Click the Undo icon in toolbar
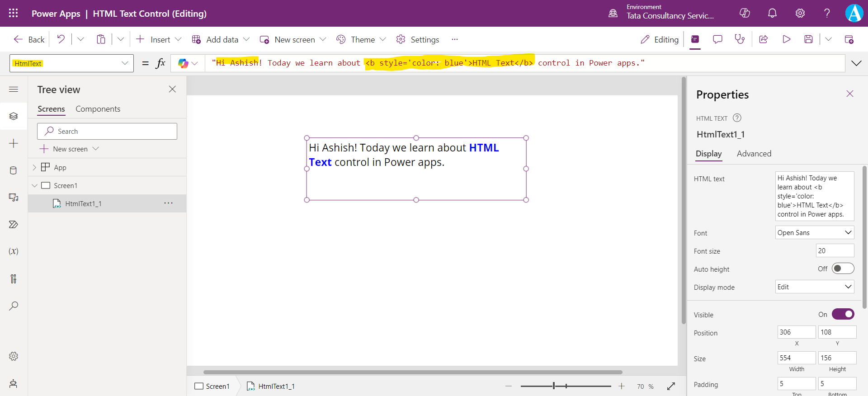This screenshot has width=868, height=396. click(61, 39)
